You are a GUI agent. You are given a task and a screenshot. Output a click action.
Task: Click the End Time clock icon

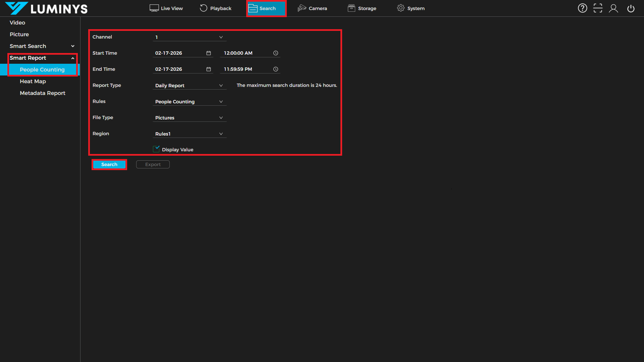coord(275,69)
